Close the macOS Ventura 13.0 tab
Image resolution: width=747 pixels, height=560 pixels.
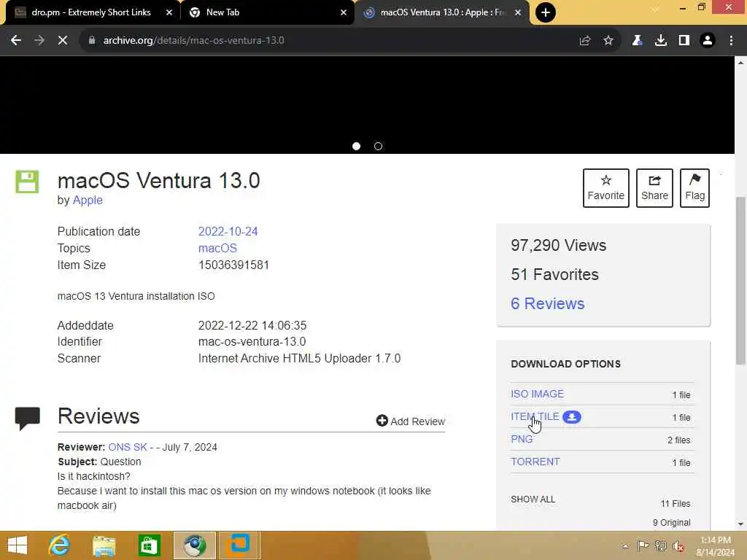click(x=518, y=12)
